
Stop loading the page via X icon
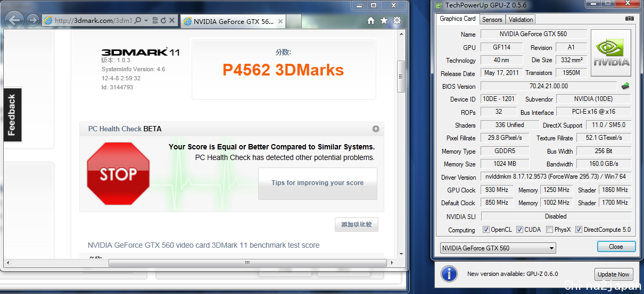[x=172, y=21]
